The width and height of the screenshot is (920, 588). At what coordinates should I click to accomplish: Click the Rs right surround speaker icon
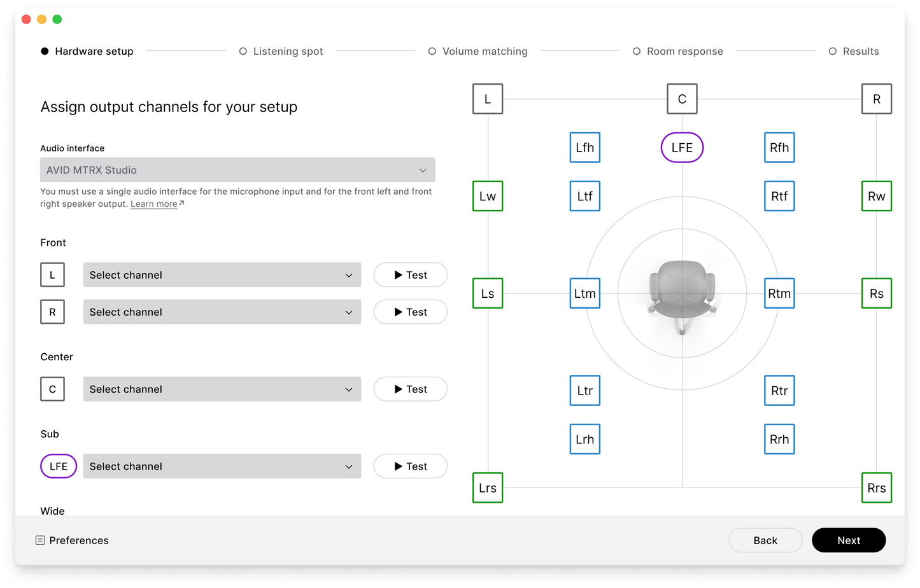click(877, 293)
